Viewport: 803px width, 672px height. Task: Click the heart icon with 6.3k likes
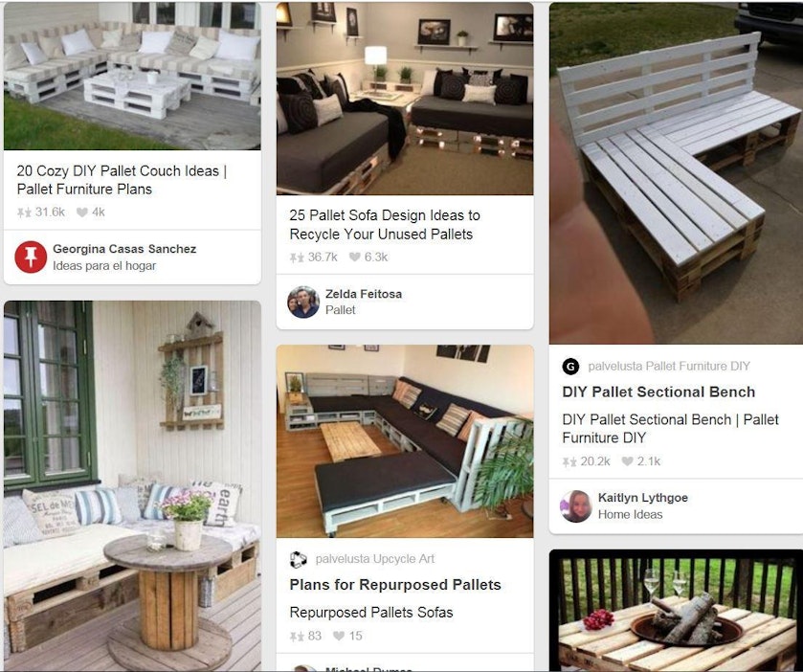(x=355, y=258)
